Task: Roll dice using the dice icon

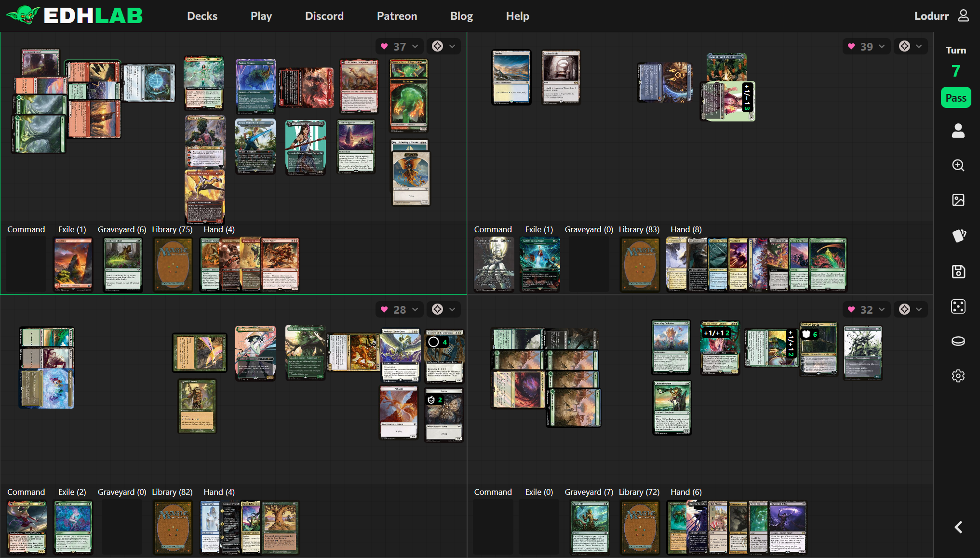Action: [958, 306]
